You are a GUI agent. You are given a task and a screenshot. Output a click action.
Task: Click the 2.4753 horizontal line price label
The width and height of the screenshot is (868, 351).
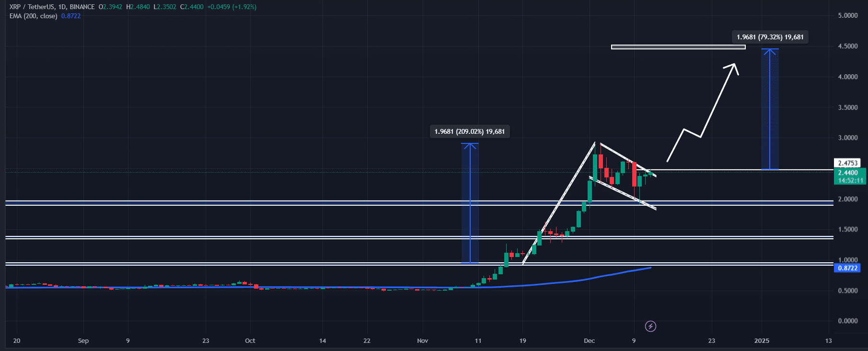pos(847,163)
